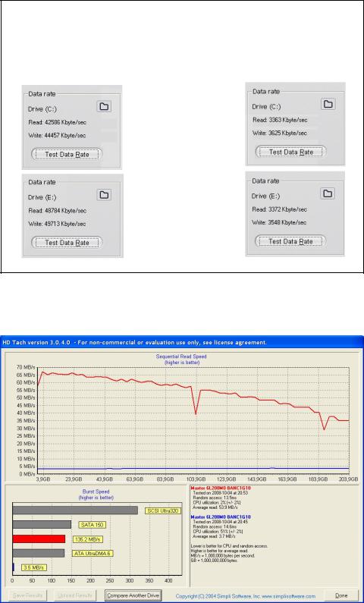Click the Average read: 53.9 MB/s line
364x603 pixels.
click(x=214, y=507)
